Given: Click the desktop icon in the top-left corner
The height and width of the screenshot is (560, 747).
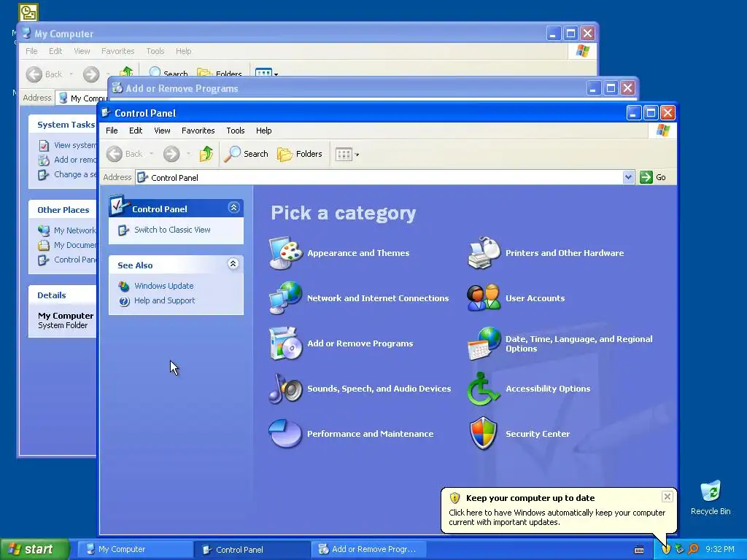Looking at the screenshot, I should [28, 12].
